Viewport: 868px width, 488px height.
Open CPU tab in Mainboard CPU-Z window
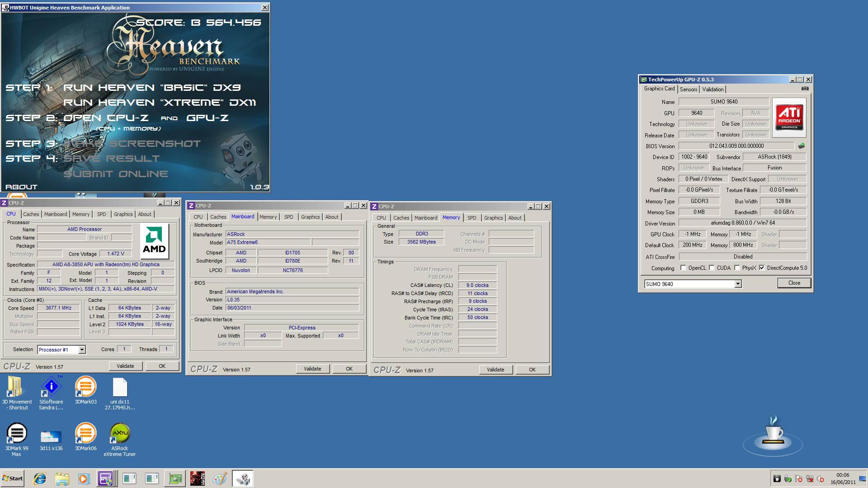click(198, 217)
